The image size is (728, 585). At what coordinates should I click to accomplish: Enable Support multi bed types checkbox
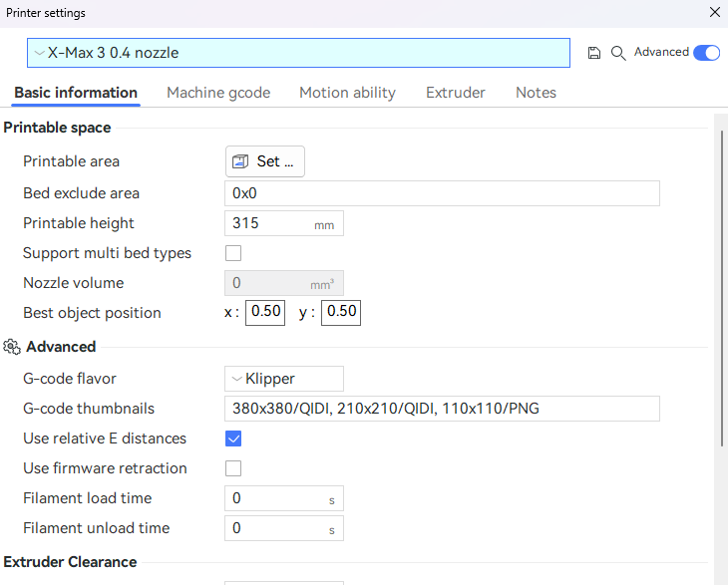click(233, 253)
